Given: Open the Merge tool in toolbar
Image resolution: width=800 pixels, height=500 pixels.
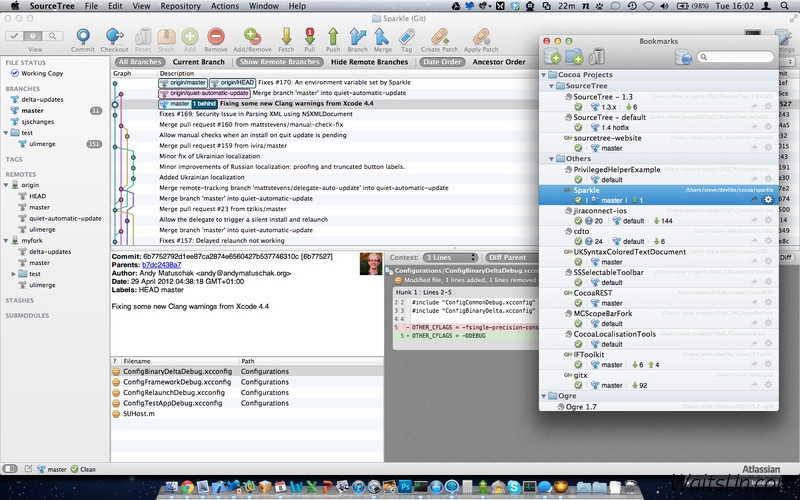Looking at the screenshot, I should tap(382, 39).
